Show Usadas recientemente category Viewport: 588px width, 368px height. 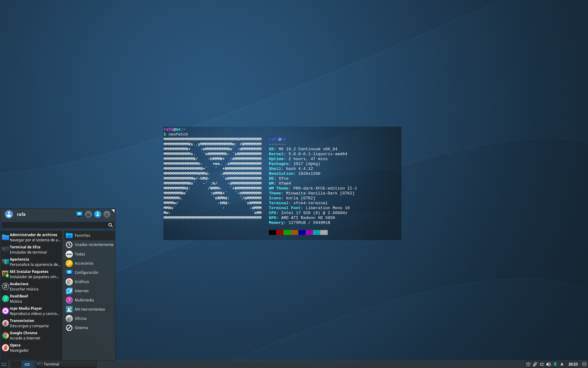[x=89, y=245]
